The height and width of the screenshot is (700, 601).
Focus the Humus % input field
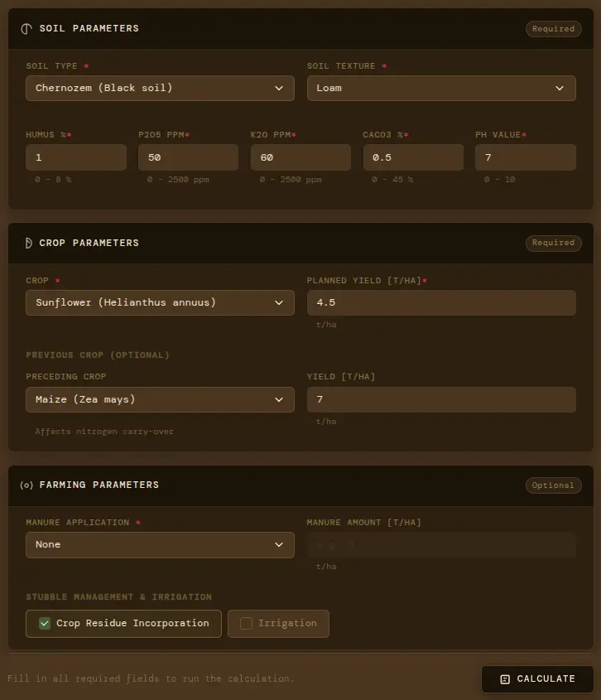[x=75, y=157]
